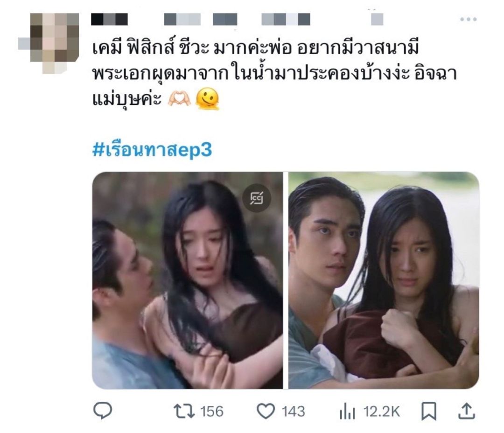This screenshot has height=433, width=504.
Task: Click the 156 retweet count
Action: (x=211, y=412)
